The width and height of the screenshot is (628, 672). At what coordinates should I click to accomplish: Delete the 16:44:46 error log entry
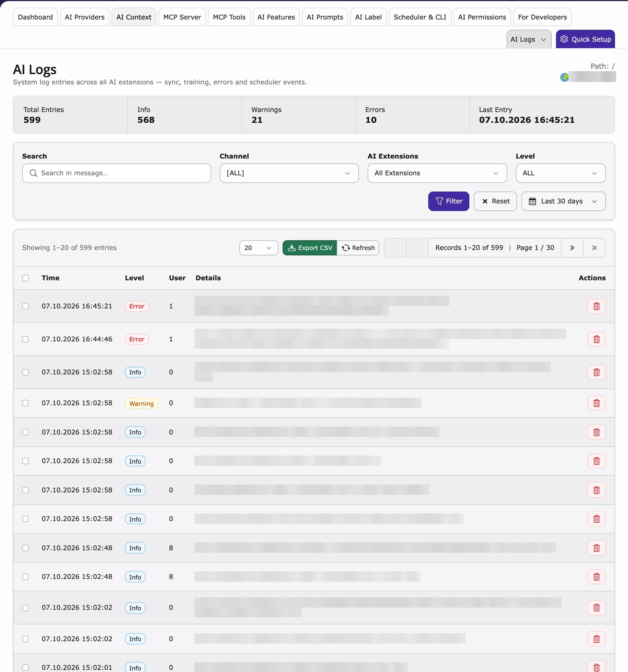[596, 339]
